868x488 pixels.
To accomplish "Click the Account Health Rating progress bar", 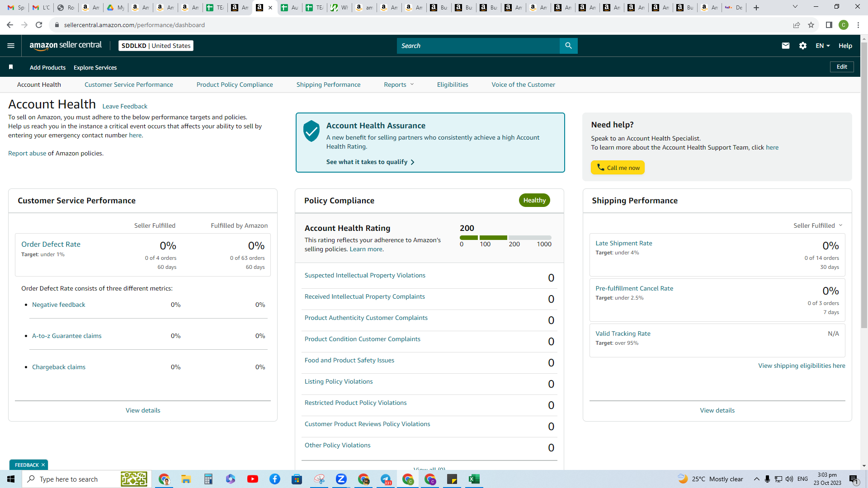I will pos(505,238).
